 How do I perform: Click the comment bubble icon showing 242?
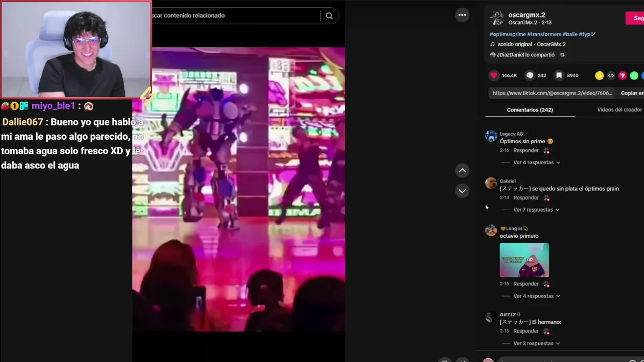pyautogui.click(x=530, y=75)
